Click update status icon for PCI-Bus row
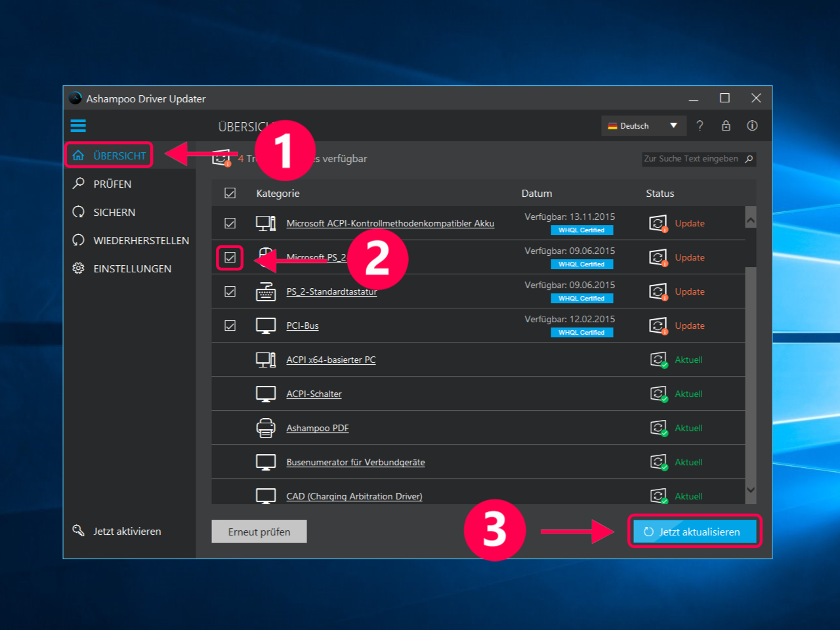This screenshot has height=630, width=840. (658, 326)
